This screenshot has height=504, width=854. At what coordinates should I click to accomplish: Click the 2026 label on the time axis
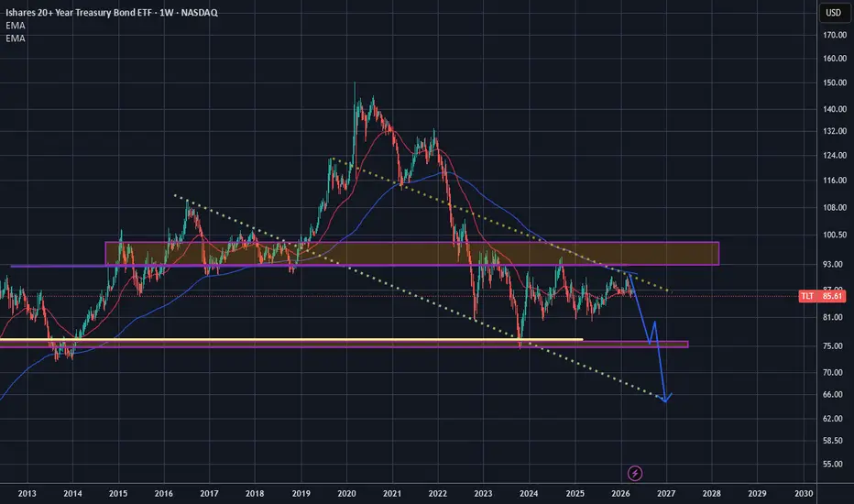(x=621, y=494)
